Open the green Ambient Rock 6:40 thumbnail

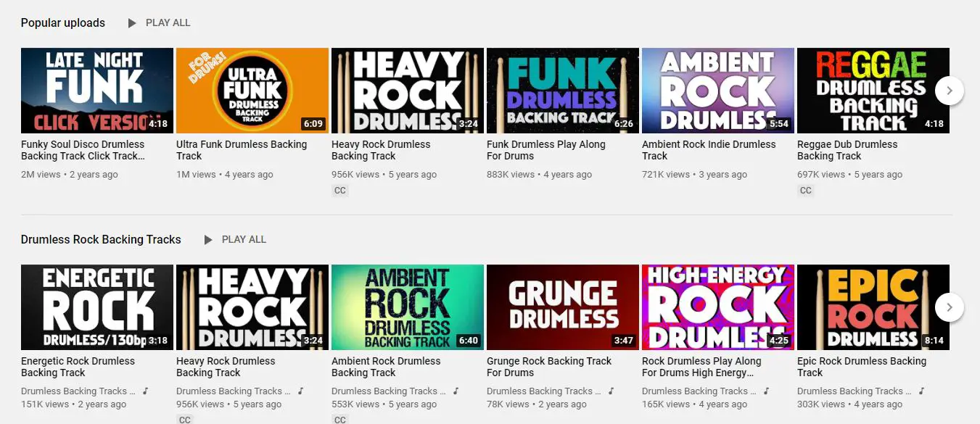[x=408, y=307]
